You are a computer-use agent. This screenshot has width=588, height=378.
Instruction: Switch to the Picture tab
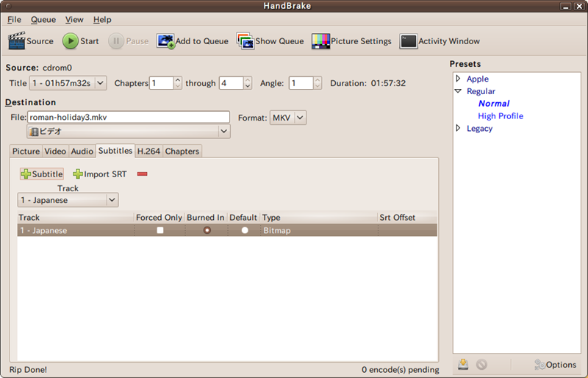click(26, 151)
